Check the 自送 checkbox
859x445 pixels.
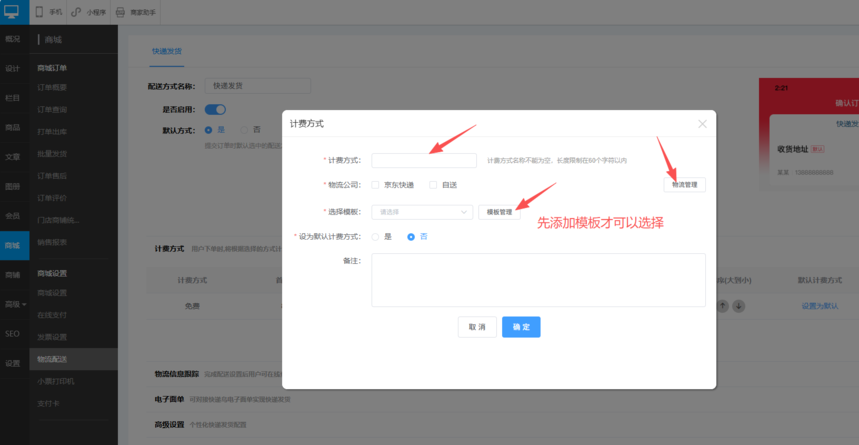[x=432, y=185]
